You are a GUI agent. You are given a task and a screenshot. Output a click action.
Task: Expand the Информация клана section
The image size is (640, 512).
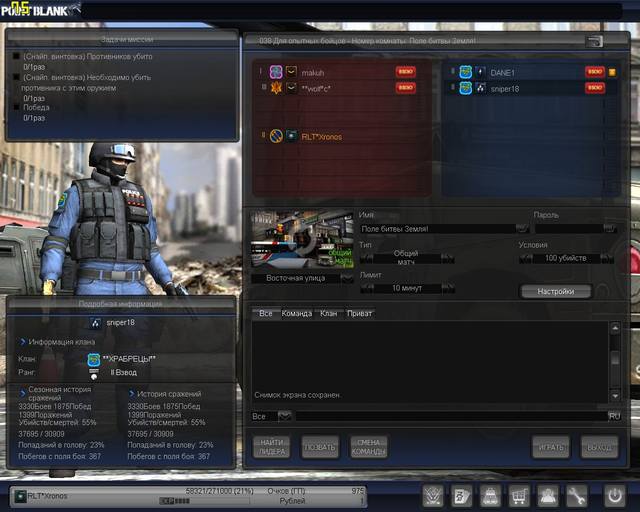pos(22,342)
